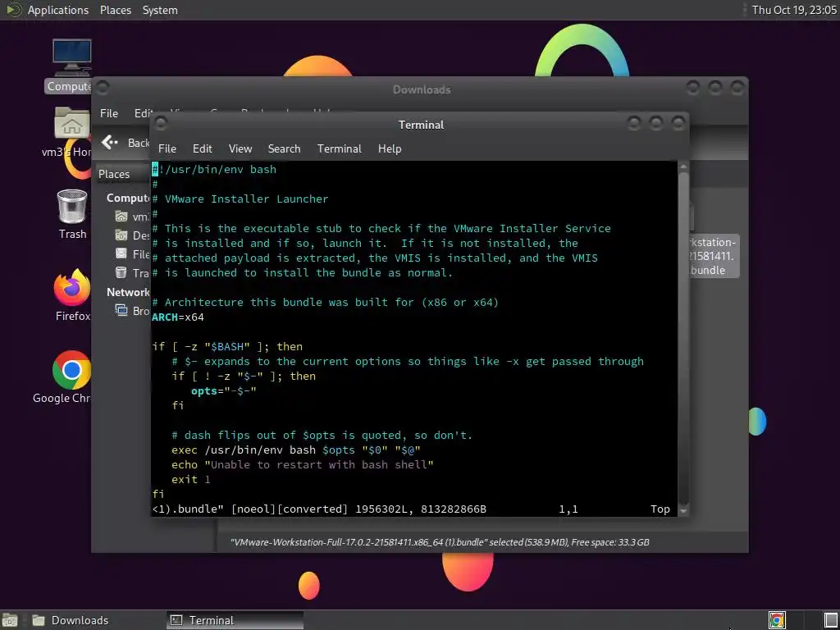Launch Firefox from the desktop
Image resolution: width=840 pixels, height=630 pixels.
[72, 287]
